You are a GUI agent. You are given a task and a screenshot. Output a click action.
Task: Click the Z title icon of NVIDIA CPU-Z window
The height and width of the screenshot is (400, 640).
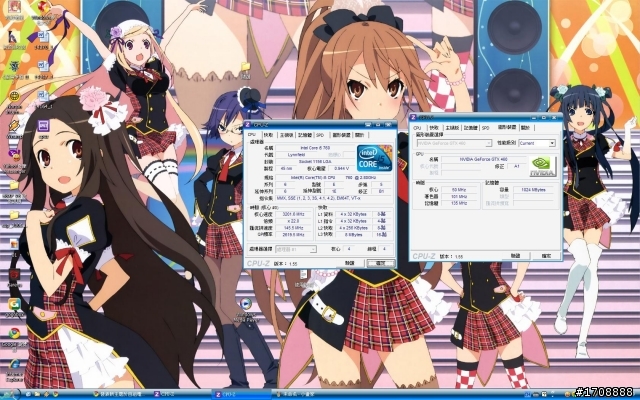click(413, 118)
